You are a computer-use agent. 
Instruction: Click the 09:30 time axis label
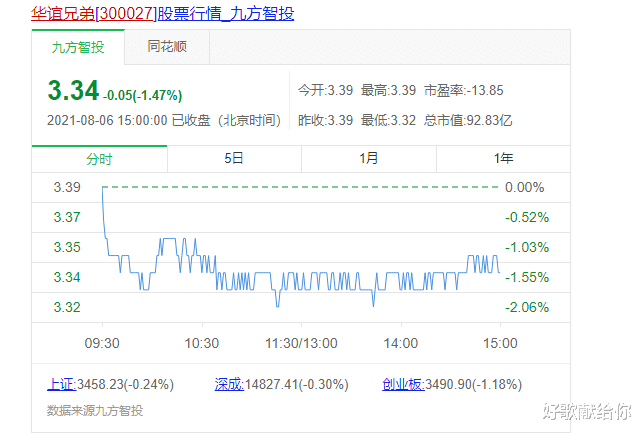pyautogui.click(x=102, y=343)
